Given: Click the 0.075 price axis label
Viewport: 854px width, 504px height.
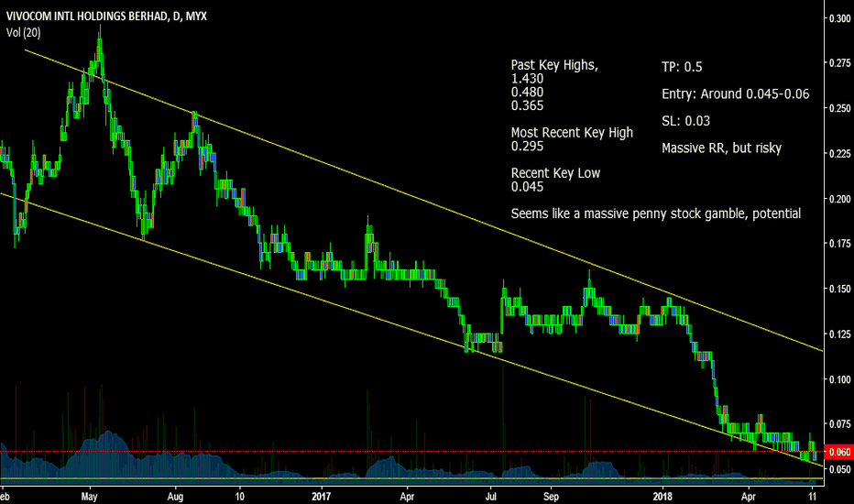Looking at the screenshot, I should click(840, 424).
